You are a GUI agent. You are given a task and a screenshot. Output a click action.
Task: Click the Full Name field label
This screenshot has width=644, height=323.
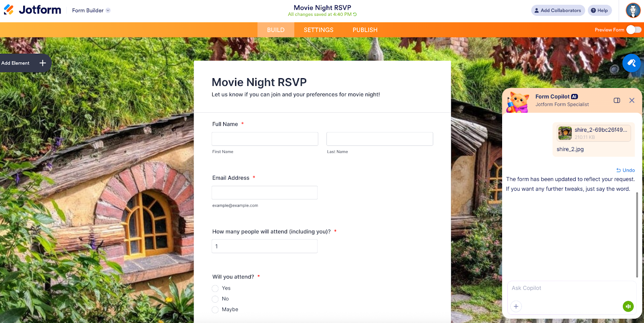pyautogui.click(x=225, y=124)
